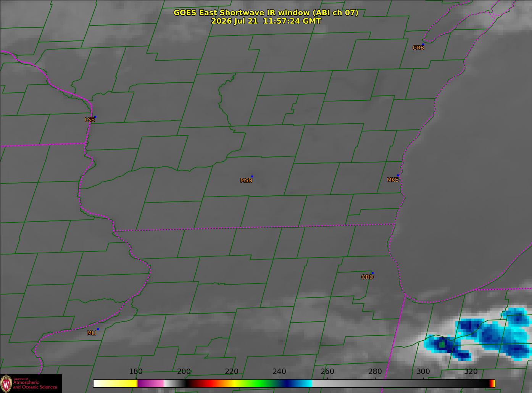
Task: Click the MKE station label
Action: coord(392,180)
